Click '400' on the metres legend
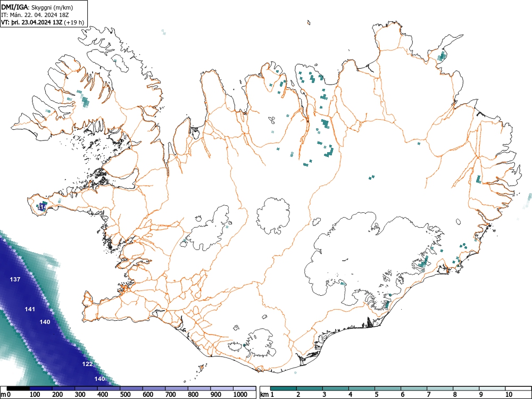532x399 pixels. 103,395
